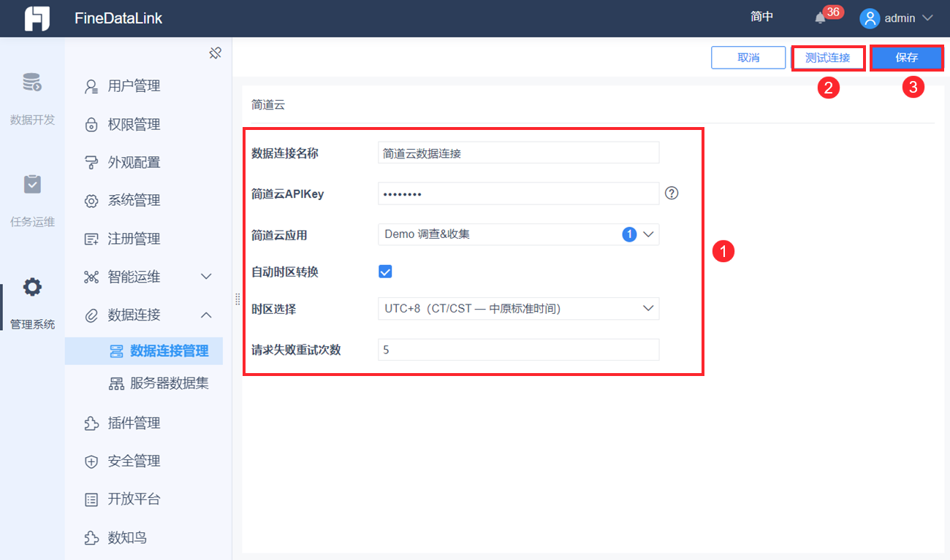Click the 注册管理 icon
The width and height of the screenshot is (950, 560).
91,239
